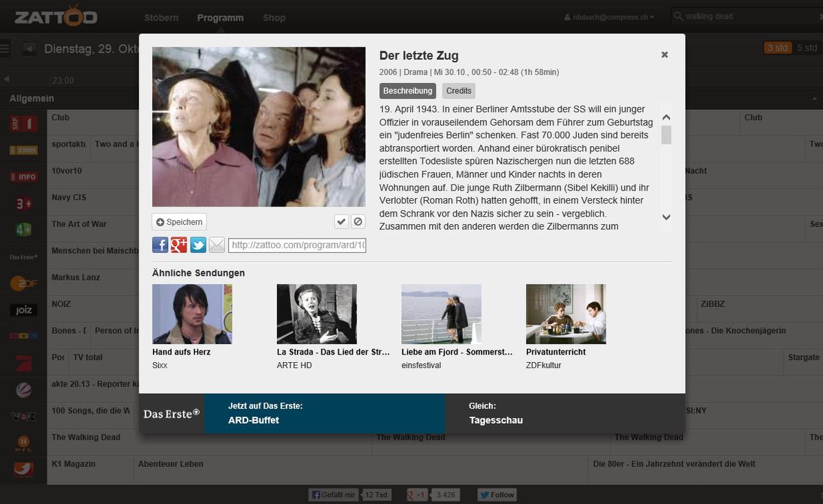This screenshot has height=504, width=823.
Task: Click the checkmark icon under the program image
Action: tap(341, 221)
